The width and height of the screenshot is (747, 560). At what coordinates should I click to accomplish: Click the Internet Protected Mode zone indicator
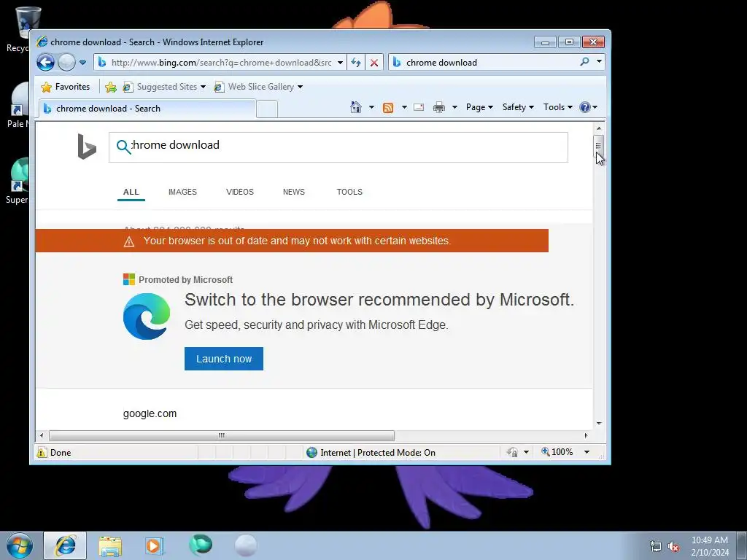(x=371, y=452)
